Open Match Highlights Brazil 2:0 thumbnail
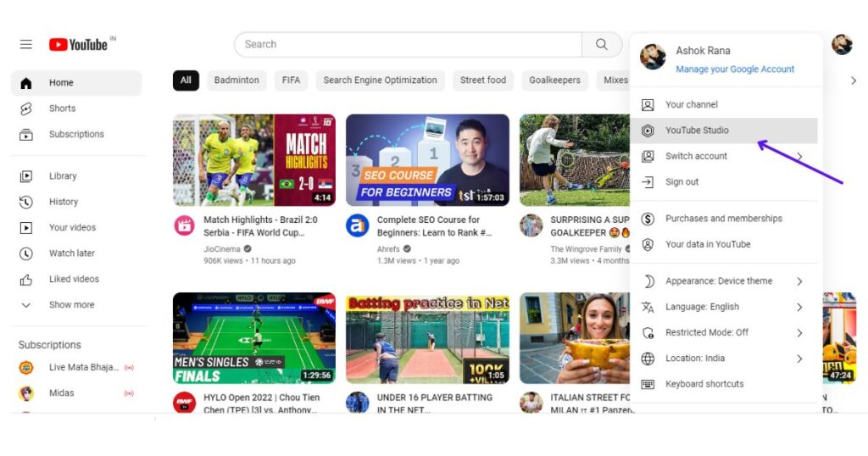 254,160
